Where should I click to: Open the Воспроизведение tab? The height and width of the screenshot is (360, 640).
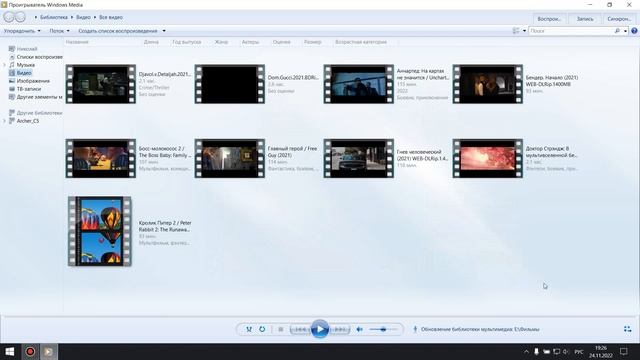549,19
